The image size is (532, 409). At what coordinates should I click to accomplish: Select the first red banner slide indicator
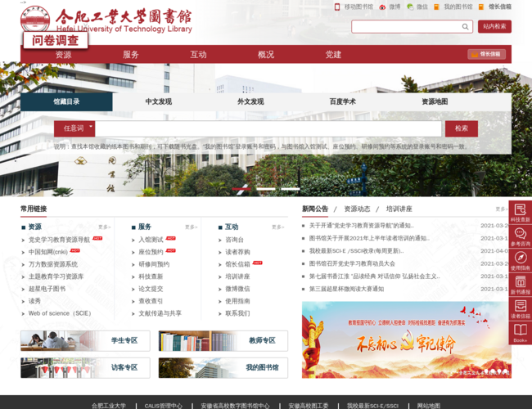[x=241, y=189]
